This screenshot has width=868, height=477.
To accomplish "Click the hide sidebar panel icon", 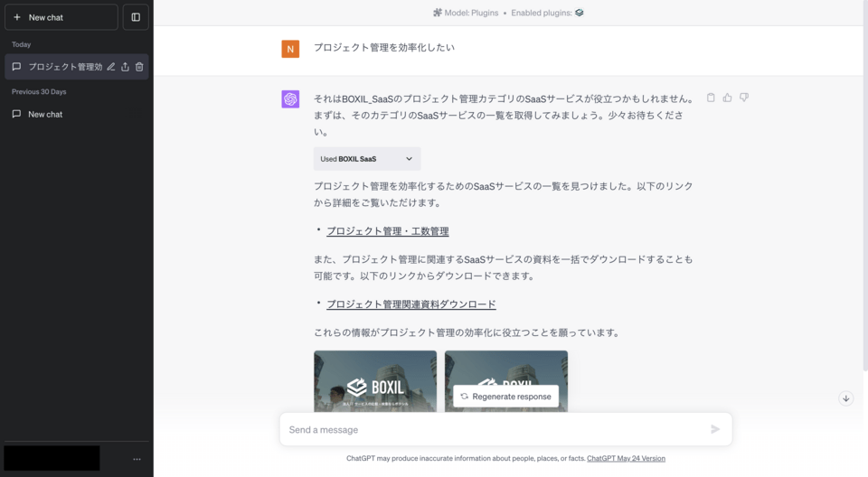I will click(x=136, y=17).
